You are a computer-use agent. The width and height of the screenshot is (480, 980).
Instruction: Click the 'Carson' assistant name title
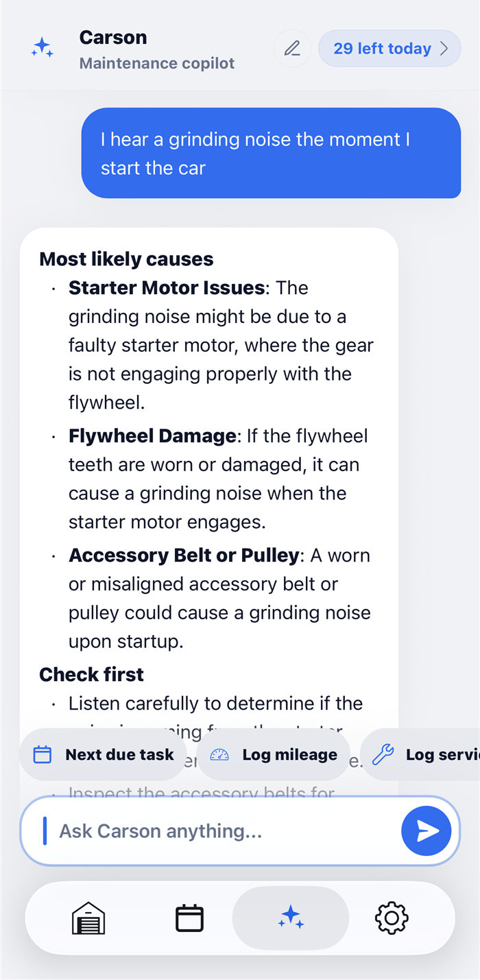(113, 37)
